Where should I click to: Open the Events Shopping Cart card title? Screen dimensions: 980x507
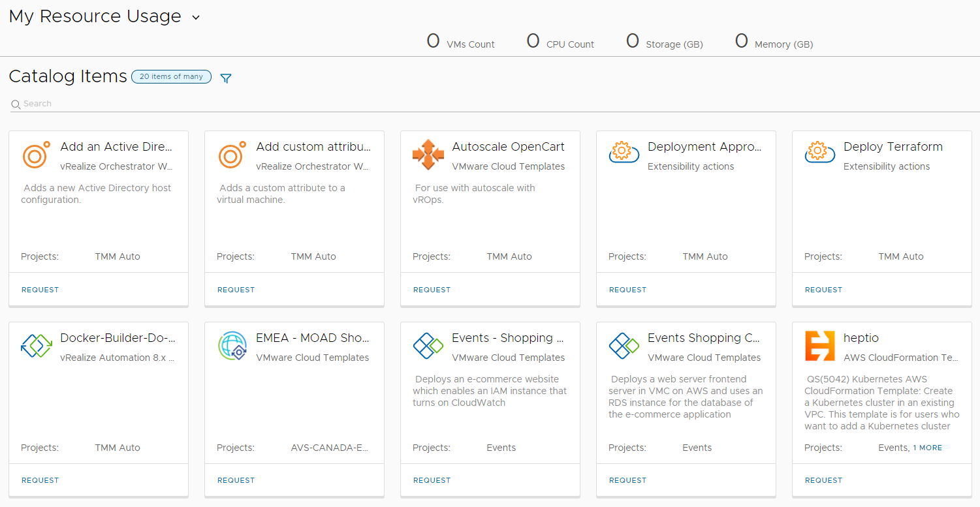pos(703,338)
